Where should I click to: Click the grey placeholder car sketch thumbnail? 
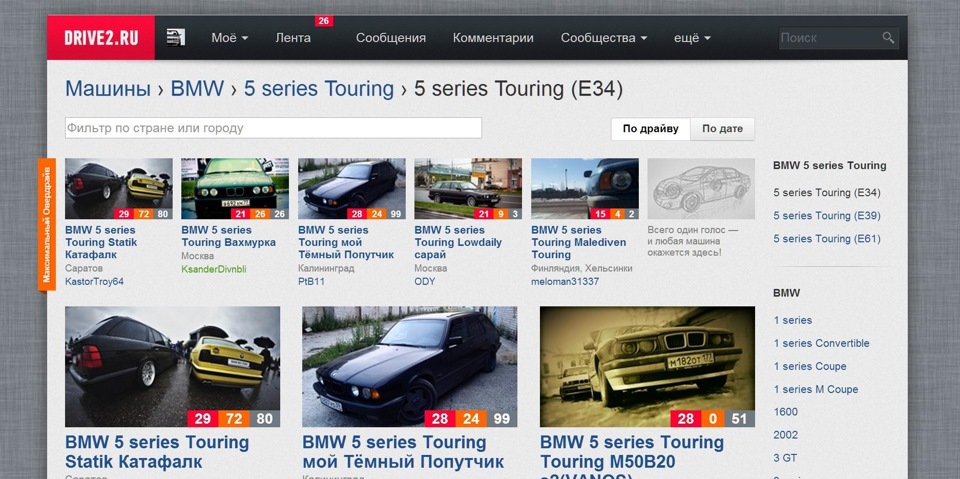point(701,189)
